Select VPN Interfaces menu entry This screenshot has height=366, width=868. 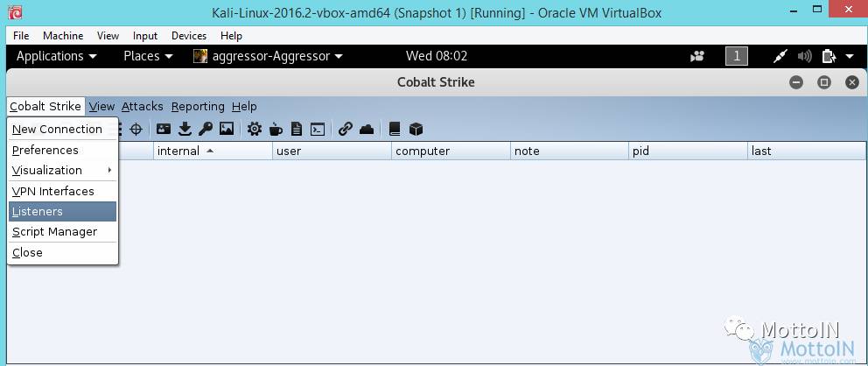point(62,191)
